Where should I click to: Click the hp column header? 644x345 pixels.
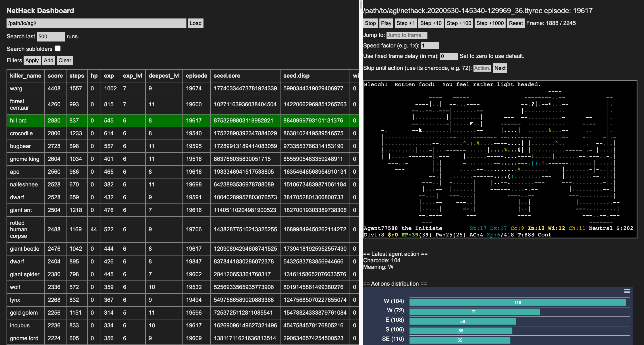(94, 76)
